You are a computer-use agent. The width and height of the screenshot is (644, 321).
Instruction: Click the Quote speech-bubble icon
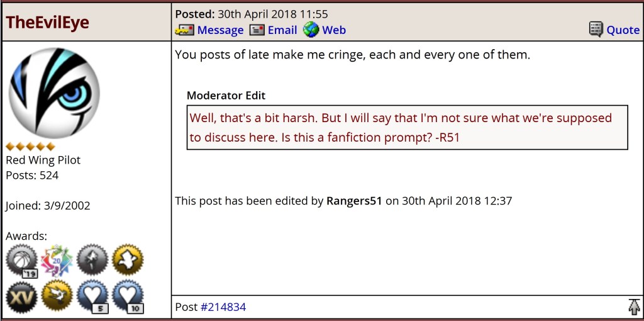pos(596,30)
